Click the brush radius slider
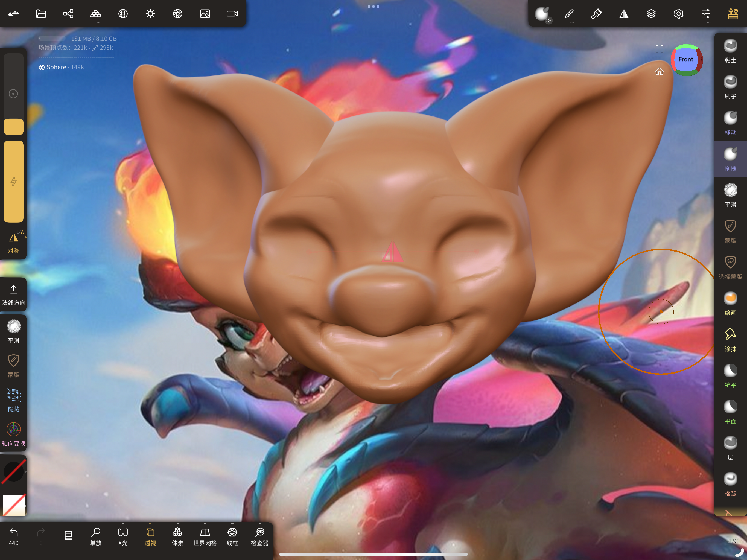Image resolution: width=747 pixels, height=560 pixels. 13,94
